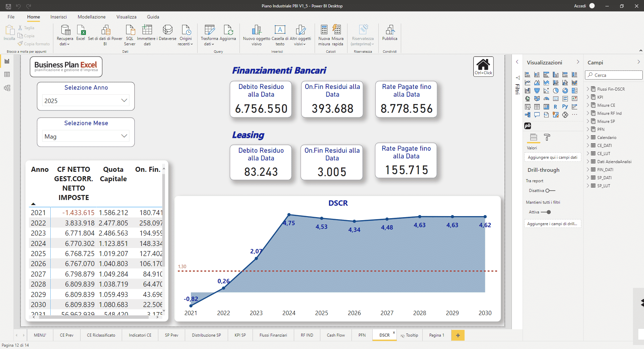644x349 pixels.
Task: Open Trasforma dati in the ribbon
Action: point(209,35)
